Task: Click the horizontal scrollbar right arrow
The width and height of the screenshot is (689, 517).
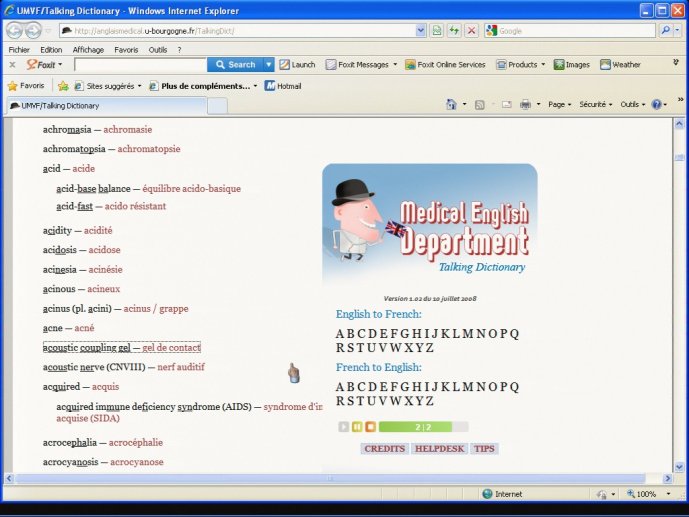Action: pyautogui.click(x=667, y=478)
